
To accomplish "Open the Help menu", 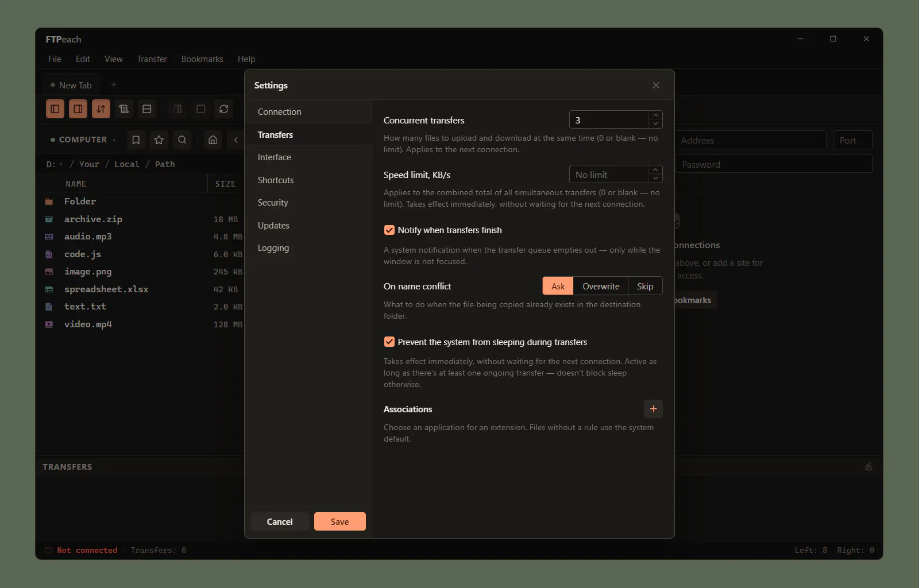I will click(246, 59).
